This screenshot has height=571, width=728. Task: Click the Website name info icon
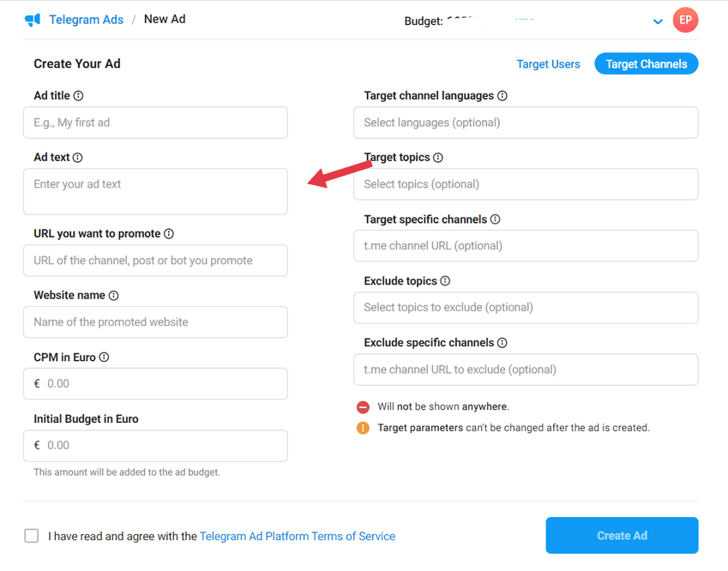pos(114,296)
